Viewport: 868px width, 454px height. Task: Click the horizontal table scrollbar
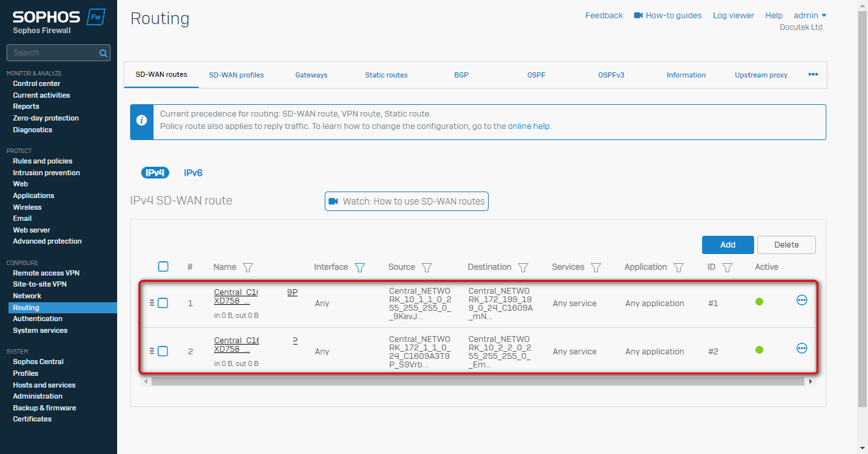pos(478,382)
